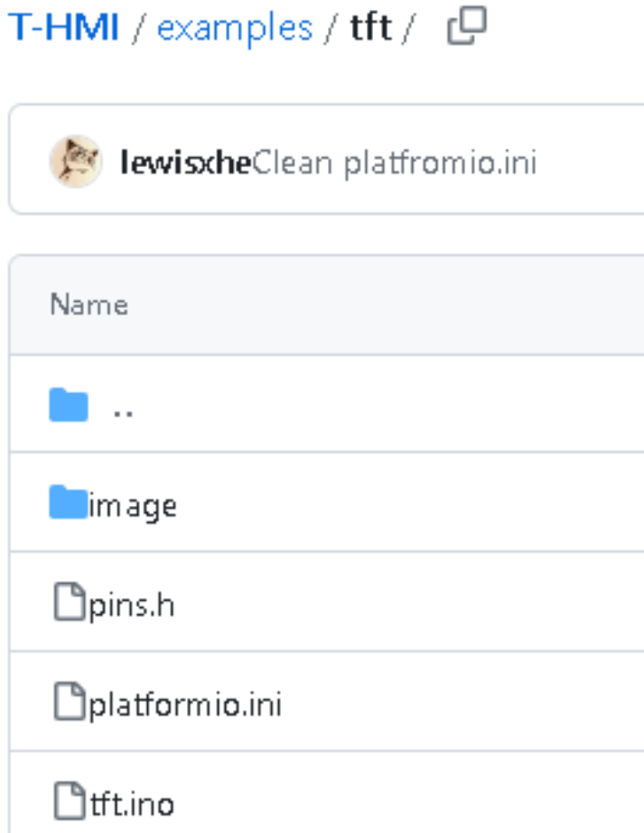Open the pins.h file name
This screenshot has height=833, width=644.
131,605
